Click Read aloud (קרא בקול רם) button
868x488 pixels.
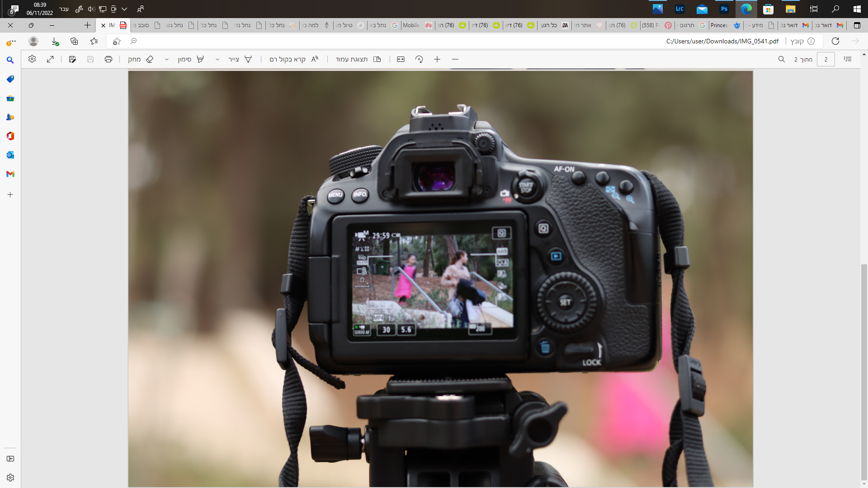(x=294, y=59)
